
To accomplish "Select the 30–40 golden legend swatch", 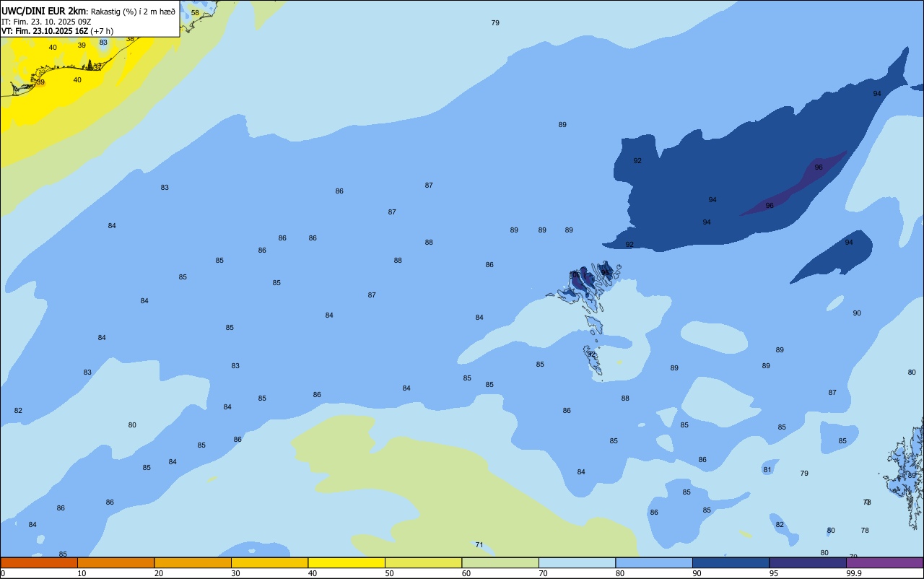I will tap(269, 562).
